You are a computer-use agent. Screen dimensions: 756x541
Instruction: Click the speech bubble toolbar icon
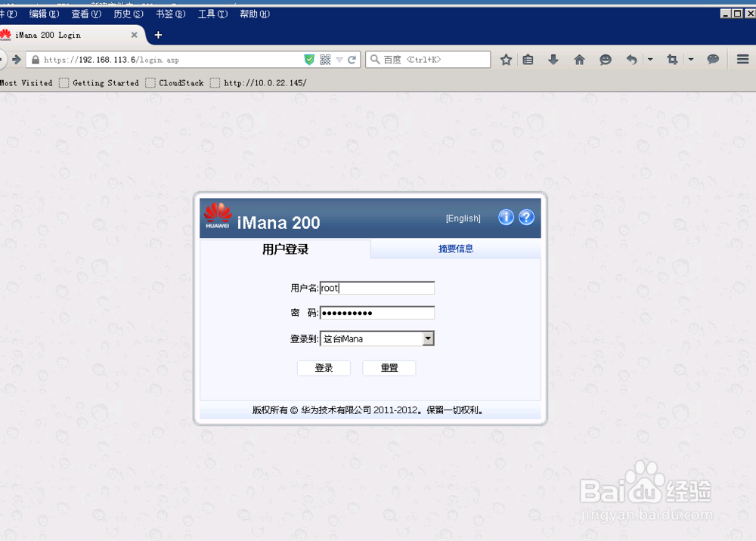(x=713, y=59)
